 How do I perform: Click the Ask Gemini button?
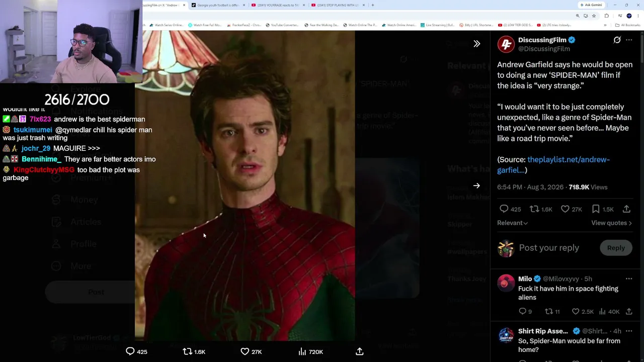(x=591, y=5)
